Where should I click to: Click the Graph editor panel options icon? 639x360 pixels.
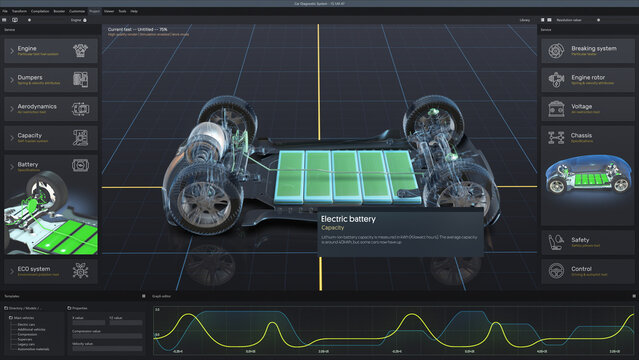(634, 296)
